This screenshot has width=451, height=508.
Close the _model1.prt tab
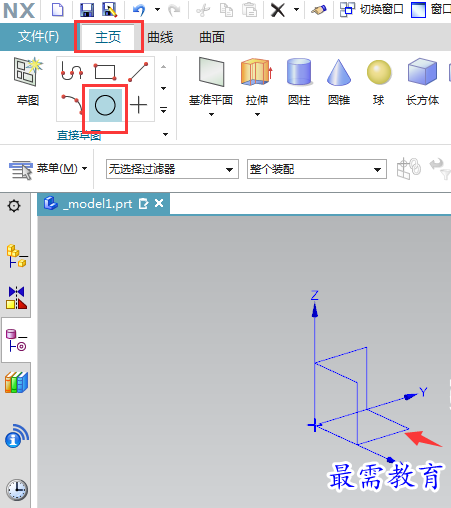(x=159, y=203)
